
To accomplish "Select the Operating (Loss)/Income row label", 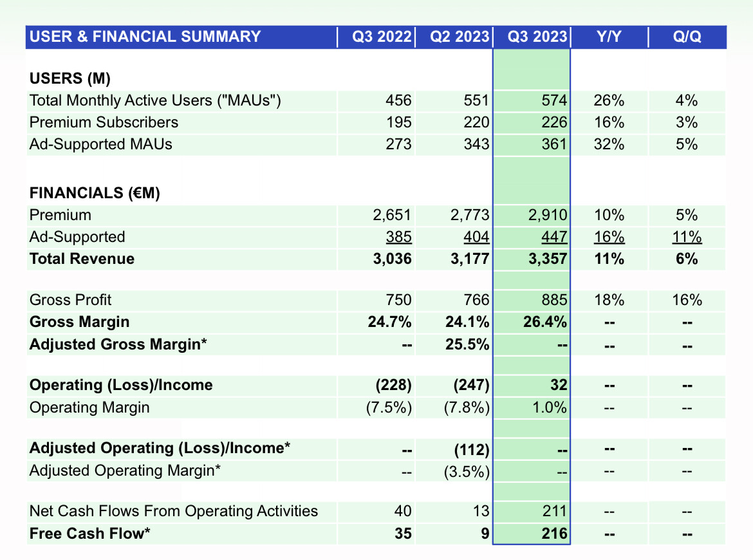I will pyautogui.click(x=121, y=386).
